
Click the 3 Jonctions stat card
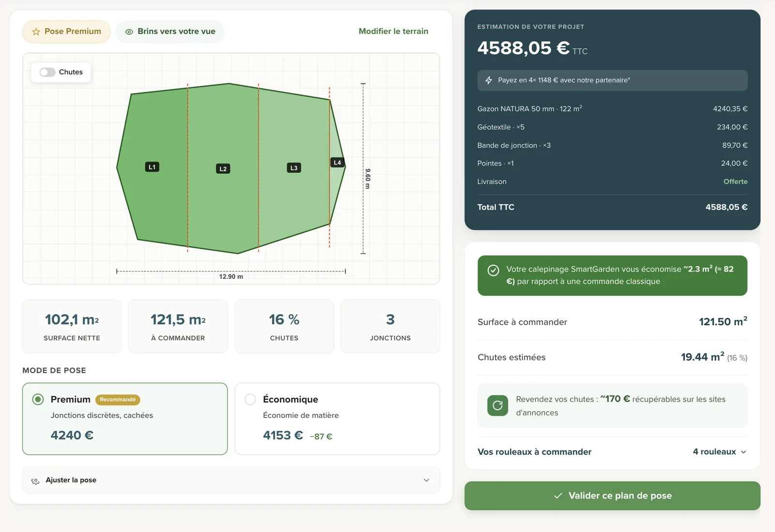coord(390,326)
